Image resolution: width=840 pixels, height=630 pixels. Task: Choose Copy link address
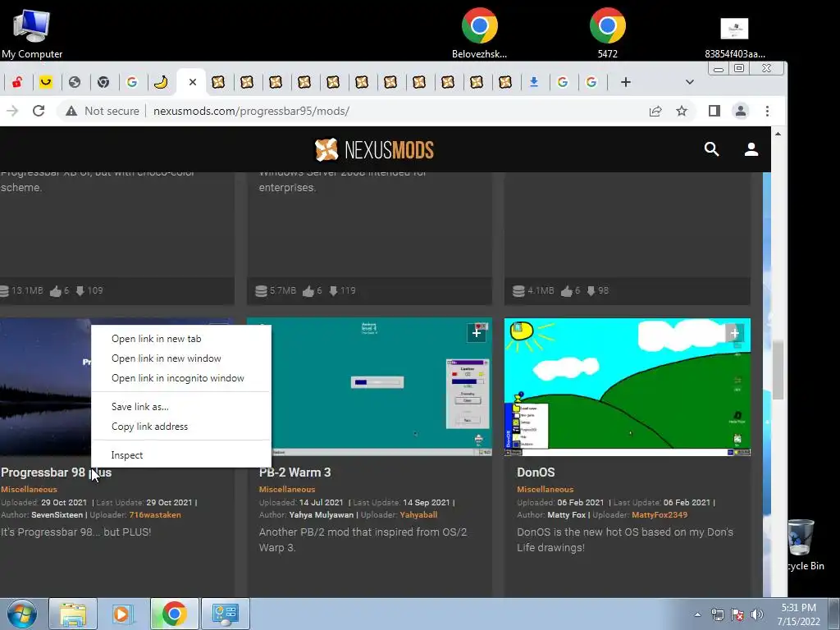pos(149,427)
